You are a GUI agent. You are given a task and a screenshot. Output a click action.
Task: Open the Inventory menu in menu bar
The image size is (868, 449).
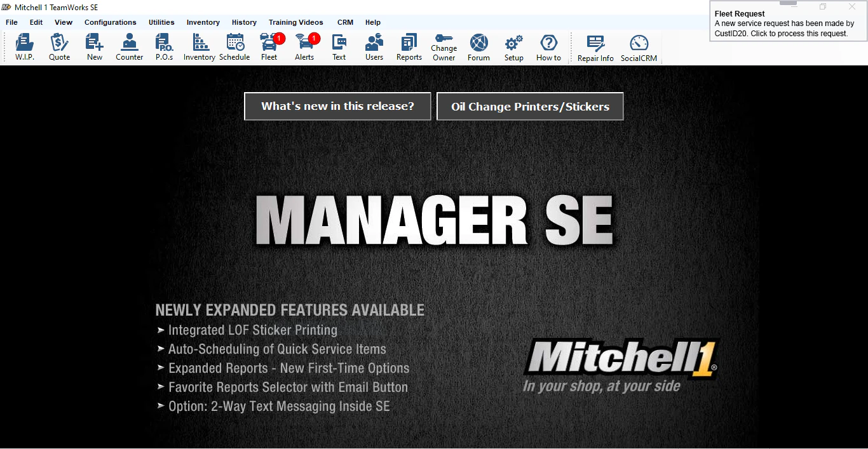tap(203, 22)
